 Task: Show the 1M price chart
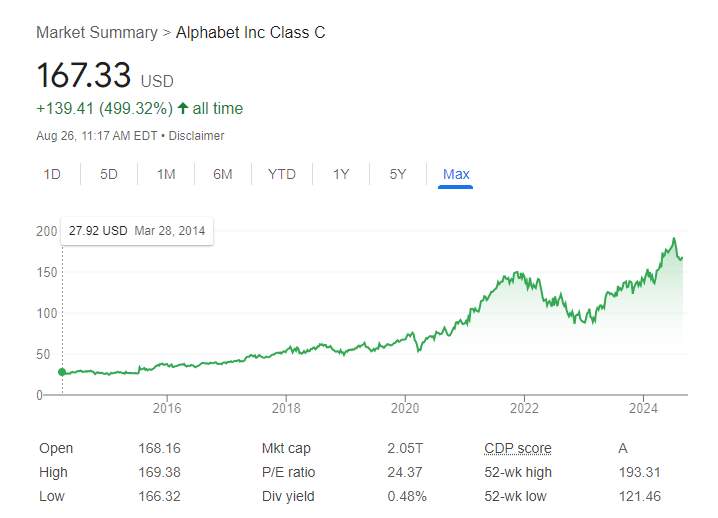[x=166, y=174]
